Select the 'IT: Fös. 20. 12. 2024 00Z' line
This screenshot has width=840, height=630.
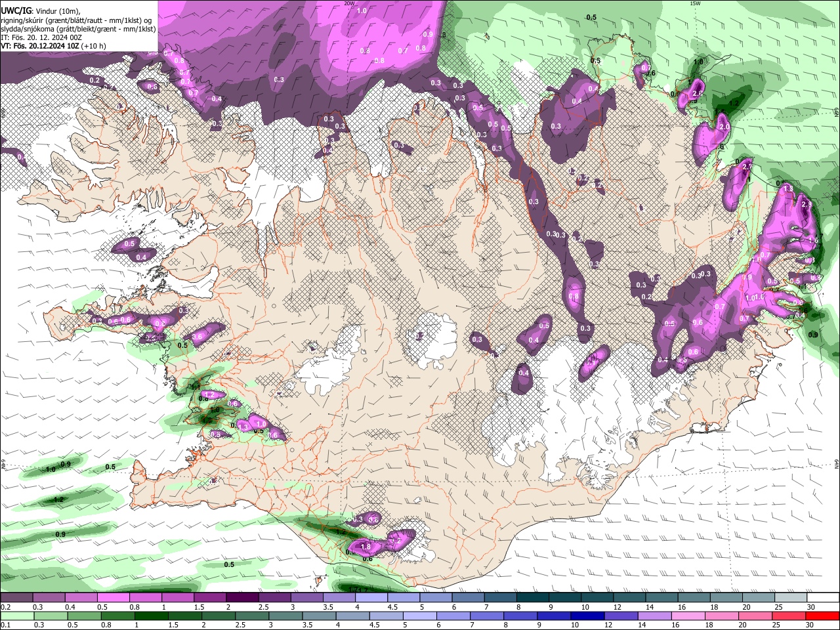(x=41, y=37)
